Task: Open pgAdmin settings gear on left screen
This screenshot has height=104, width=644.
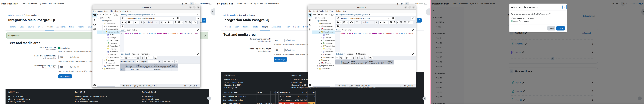Action: pyautogui.click(x=95, y=85)
